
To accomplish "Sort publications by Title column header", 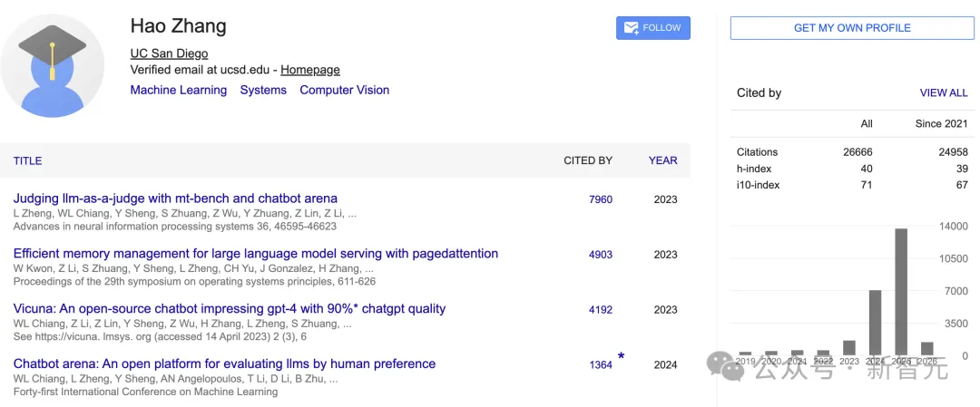I will (x=27, y=160).
